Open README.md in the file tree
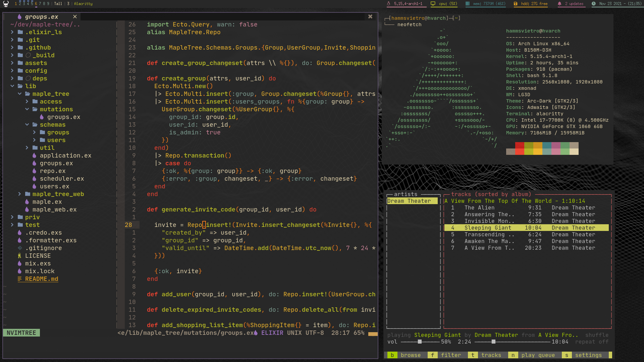The height and width of the screenshot is (362, 644). 41,279
